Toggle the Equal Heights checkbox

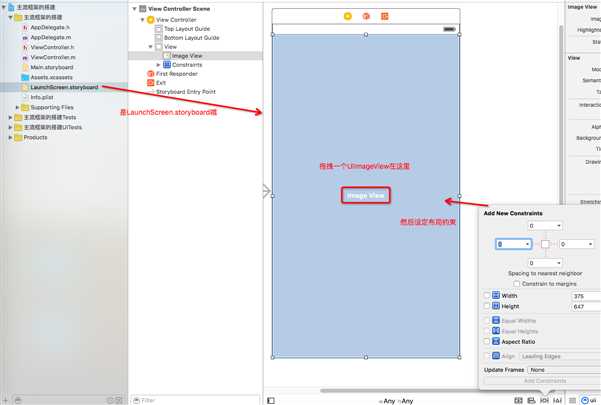click(x=487, y=331)
